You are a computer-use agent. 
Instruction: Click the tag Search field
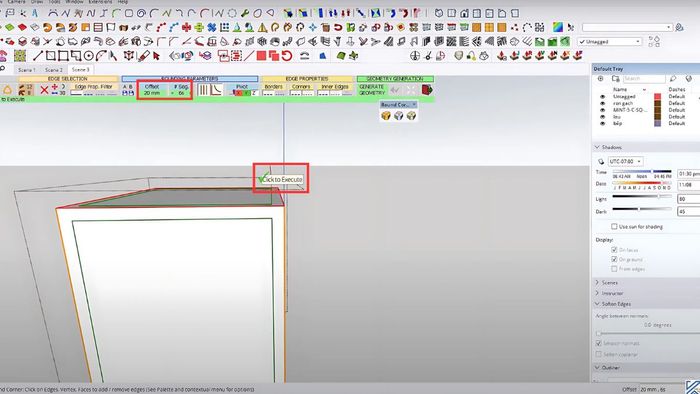644,79
